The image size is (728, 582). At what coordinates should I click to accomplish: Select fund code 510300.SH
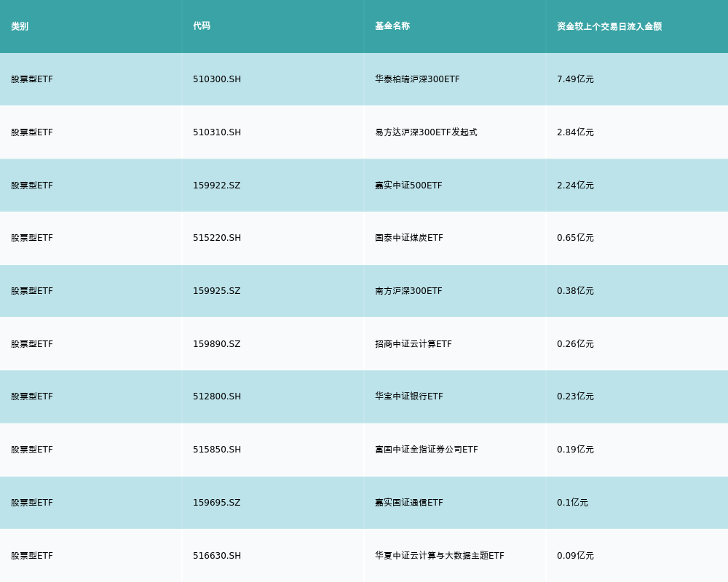pos(217,79)
